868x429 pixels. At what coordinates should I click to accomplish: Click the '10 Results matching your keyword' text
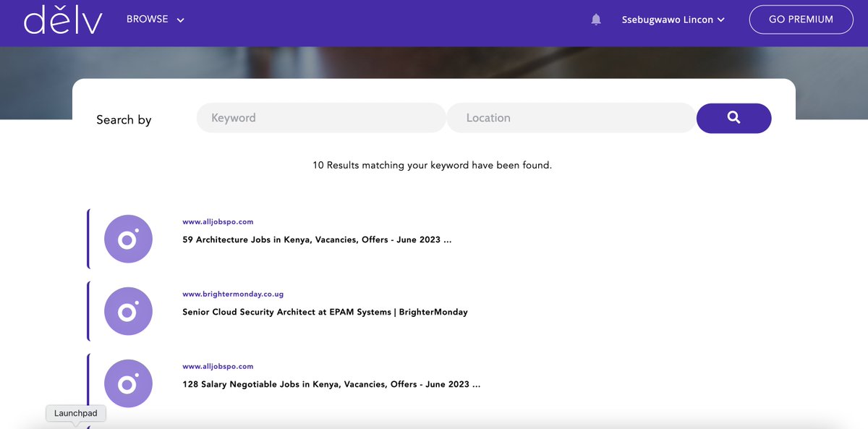[x=432, y=165]
